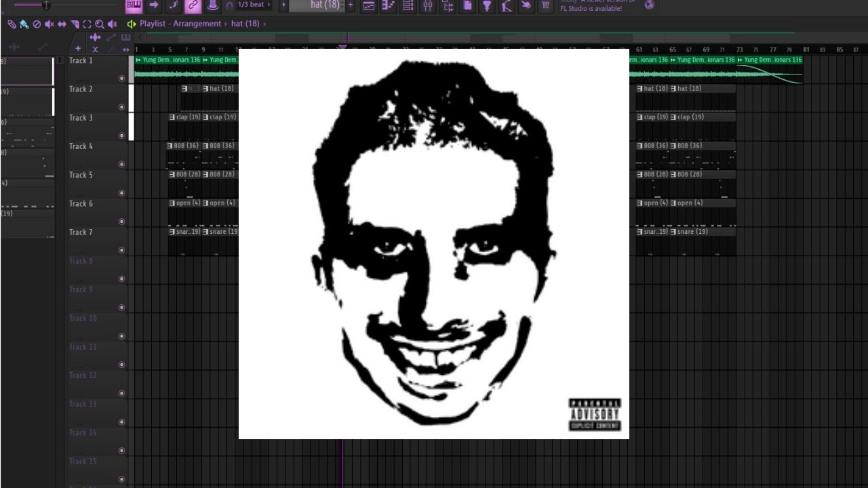This screenshot has height=488, width=868.
Task: Click bar 65 on the timeline ruler
Action: pos(672,49)
